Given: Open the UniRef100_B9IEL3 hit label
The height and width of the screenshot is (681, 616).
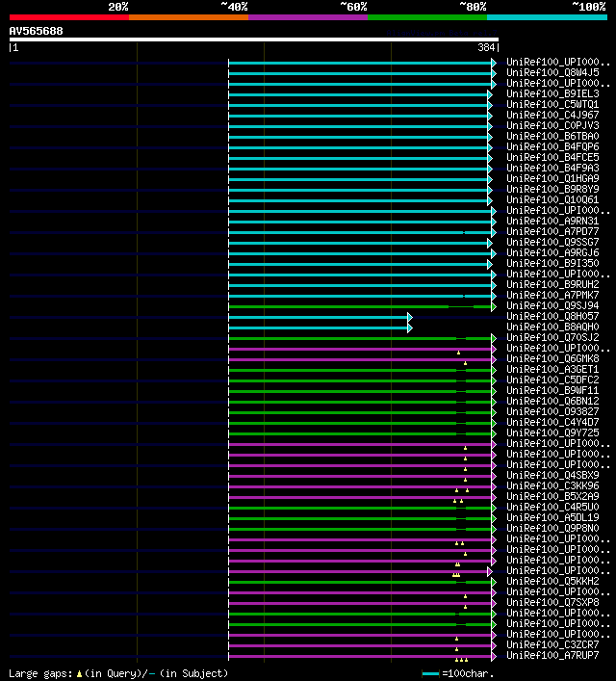Looking at the screenshot, I should click(552, 93).
